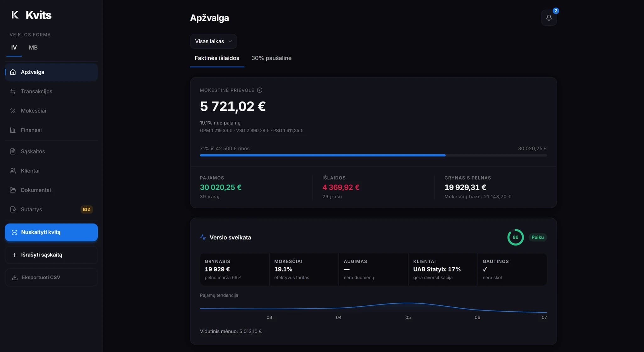
Task: Click the blue notification count badge
Action: point(556,11)
